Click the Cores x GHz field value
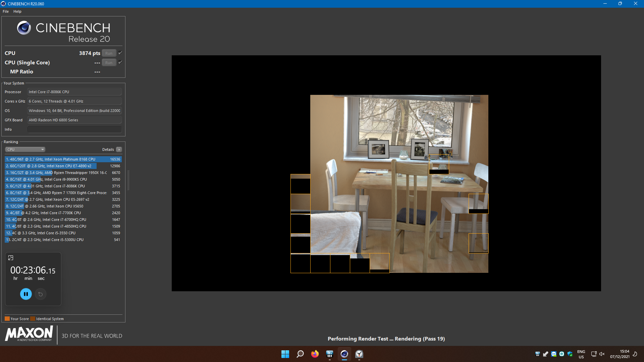 (x=74, y=101)
